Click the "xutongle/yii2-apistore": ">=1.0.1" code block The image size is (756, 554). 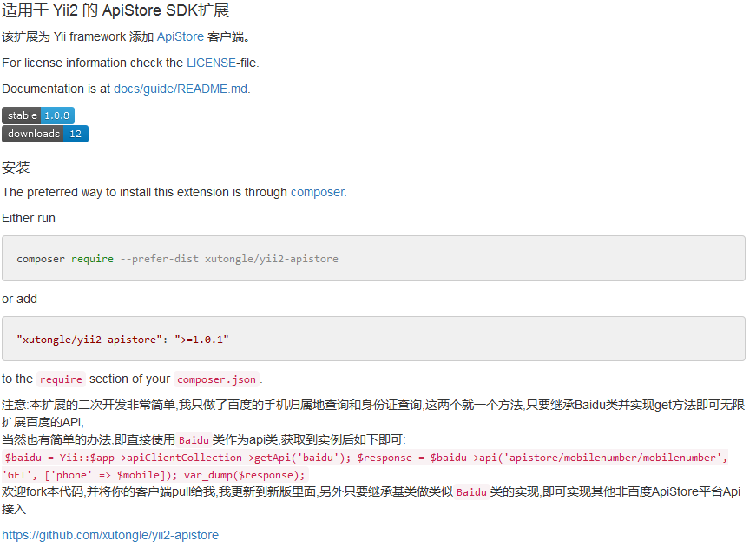click(374, 339)
